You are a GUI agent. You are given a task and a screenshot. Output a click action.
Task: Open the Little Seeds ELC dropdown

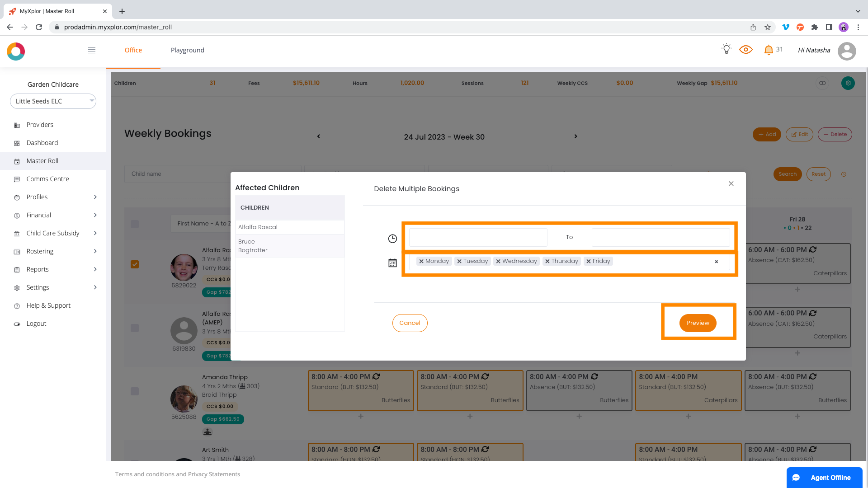[x=53, y=101]
